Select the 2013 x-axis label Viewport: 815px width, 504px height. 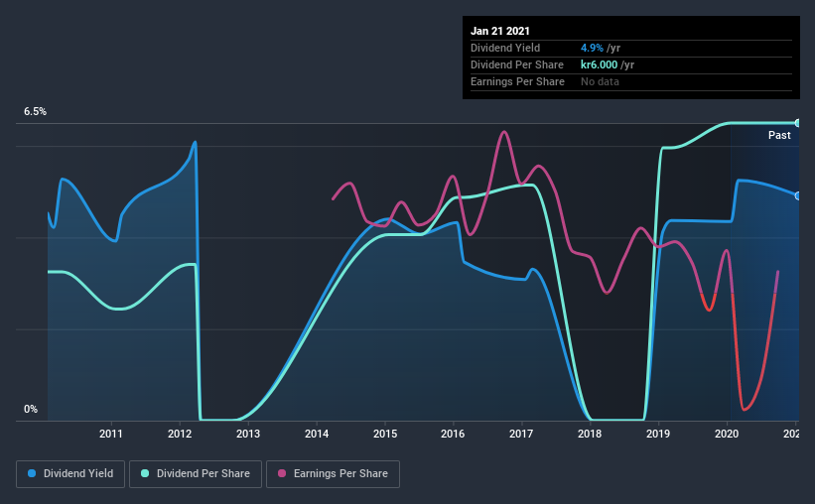click(248, 434)
